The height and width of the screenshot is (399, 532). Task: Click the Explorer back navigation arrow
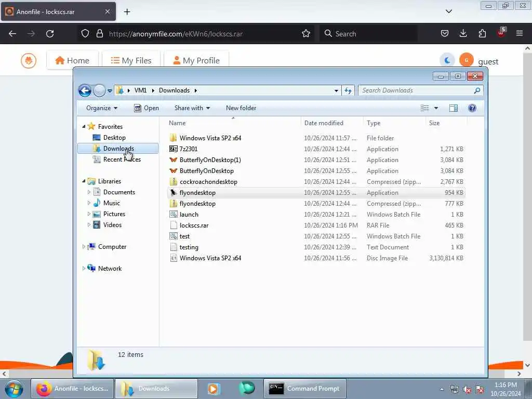coord(85,90)
